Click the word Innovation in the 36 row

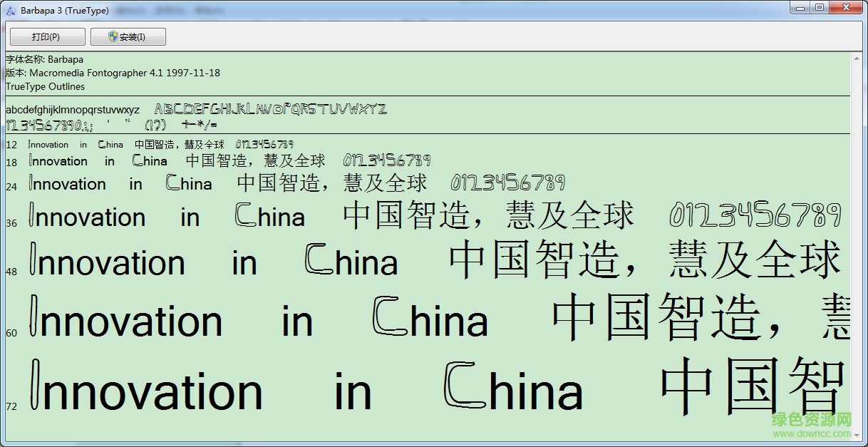(87, 216)
